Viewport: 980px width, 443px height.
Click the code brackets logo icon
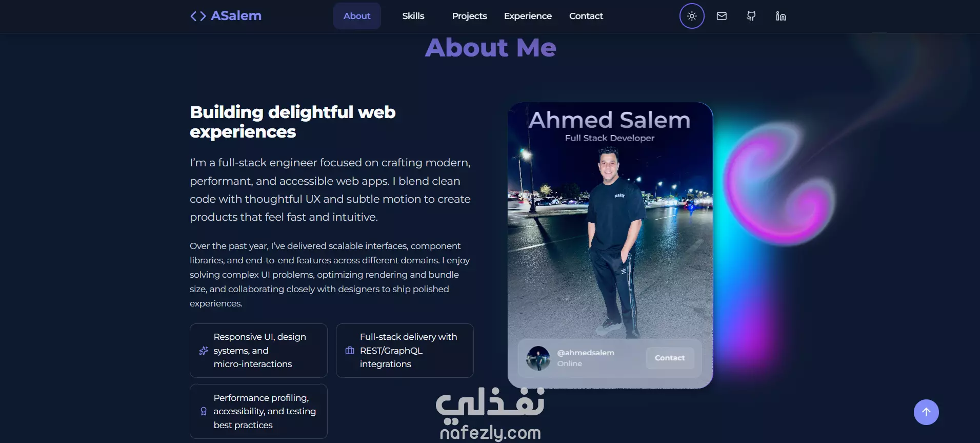pos(198,16)
